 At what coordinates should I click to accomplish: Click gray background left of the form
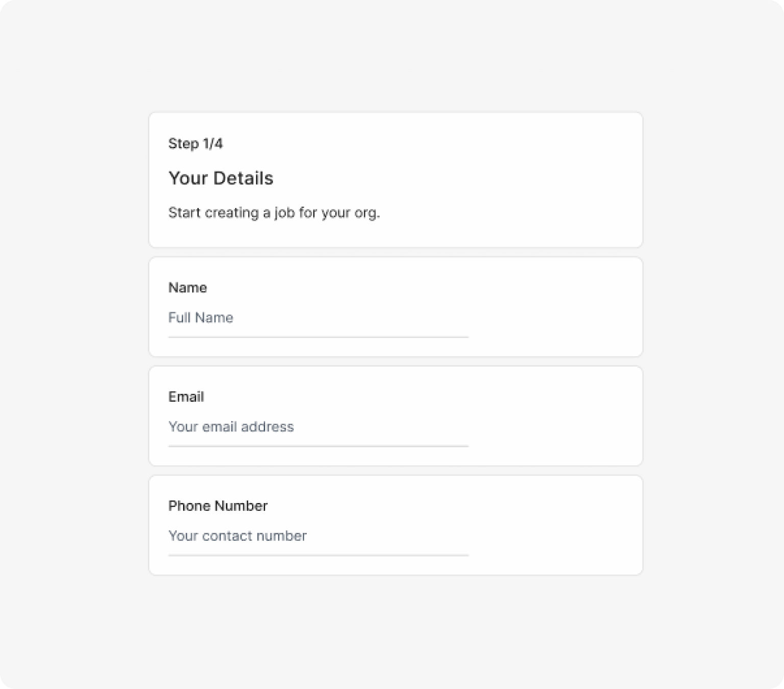coord(74,344)
